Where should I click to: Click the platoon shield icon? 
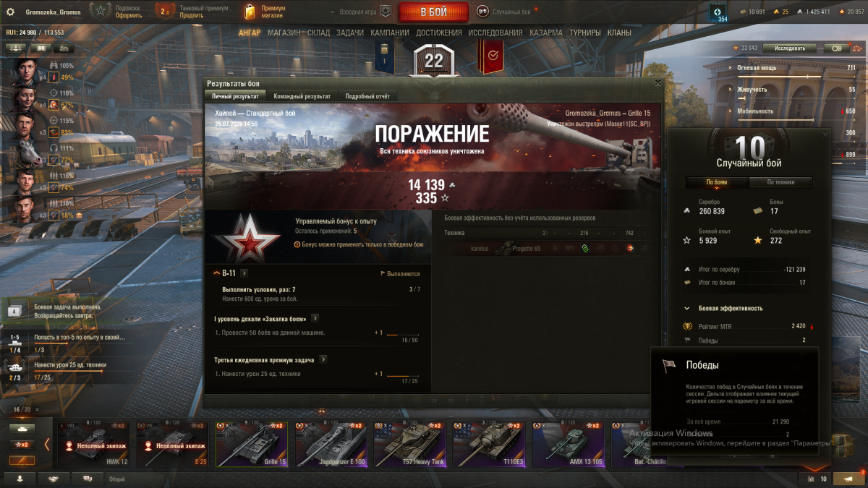pos(386,12)
